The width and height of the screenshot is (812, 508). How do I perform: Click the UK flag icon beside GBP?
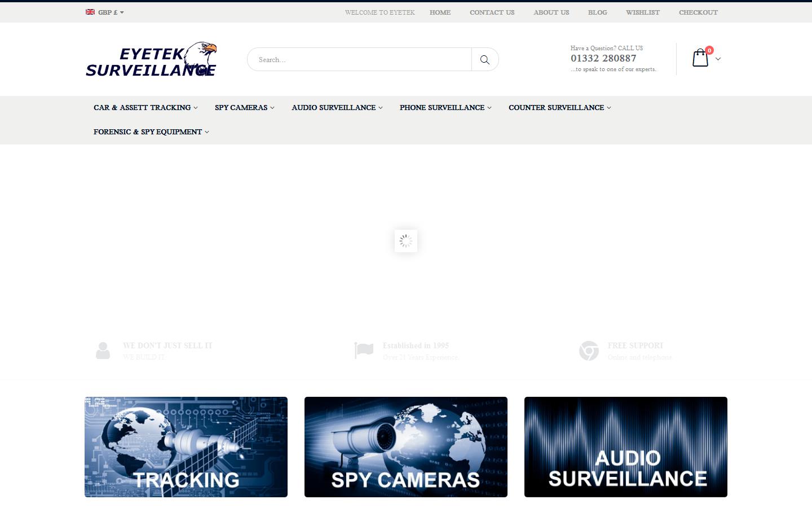89,11
